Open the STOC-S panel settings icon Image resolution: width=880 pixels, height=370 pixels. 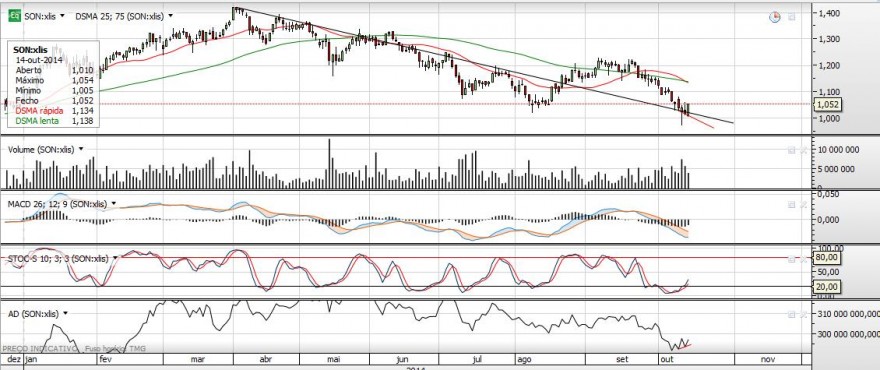click(791, 259)
